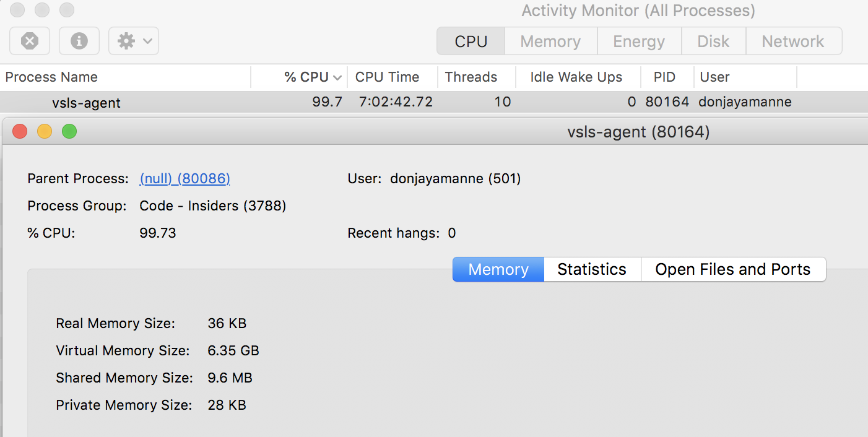868x437 pixels.
Task: Switch to the Statistics tab
Action: tap(592, 269)
